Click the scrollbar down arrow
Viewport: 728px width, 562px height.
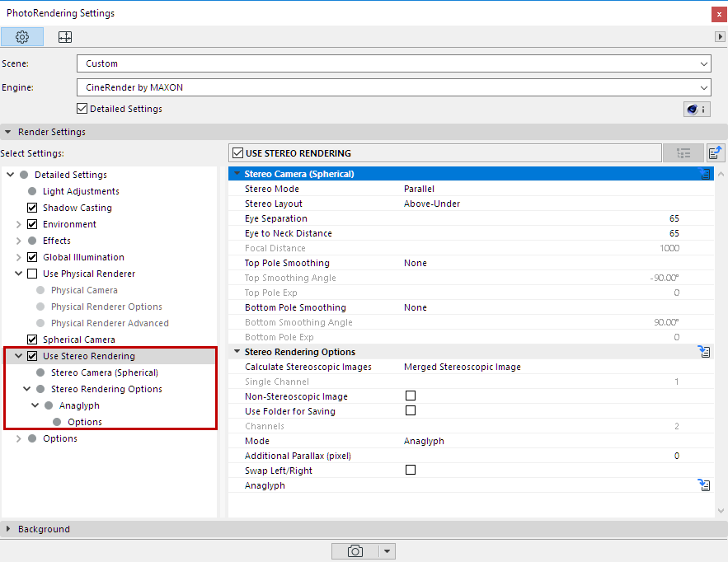point(721,510)
